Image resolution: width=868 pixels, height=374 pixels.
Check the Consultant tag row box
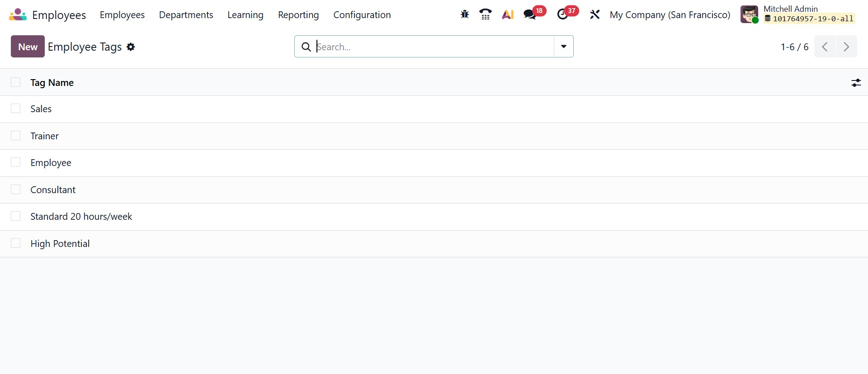[16, 189]
